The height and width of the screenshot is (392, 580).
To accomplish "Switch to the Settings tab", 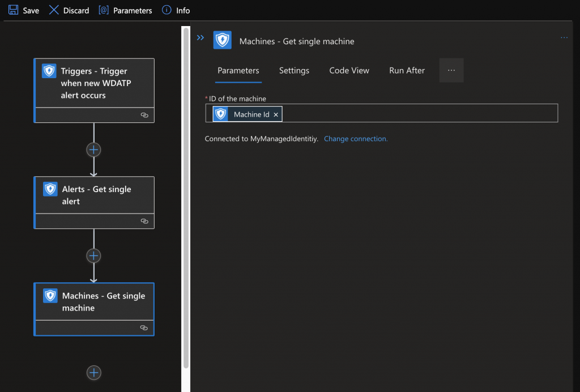I will pos(294,70).
